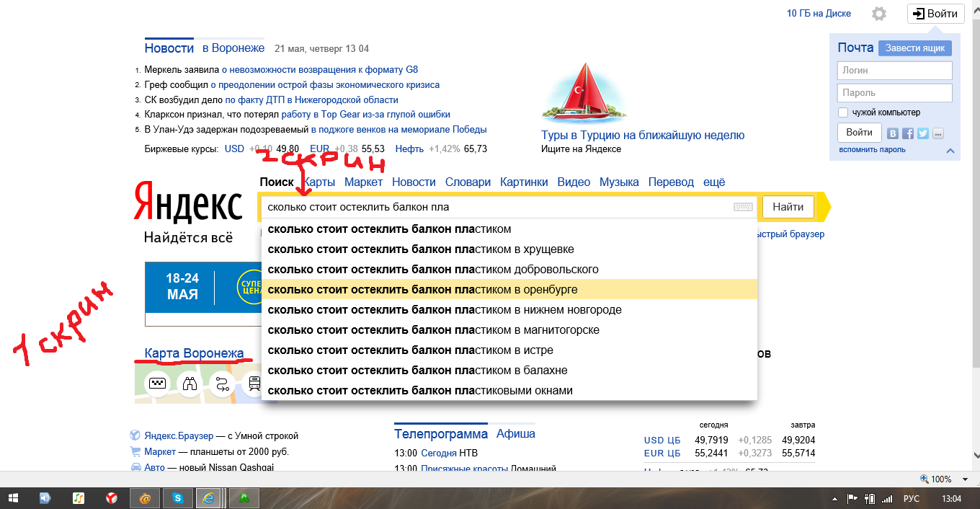Click Войти button in mail panel
Viewport: 980px width, 509px height.
(x=859, y=133)
